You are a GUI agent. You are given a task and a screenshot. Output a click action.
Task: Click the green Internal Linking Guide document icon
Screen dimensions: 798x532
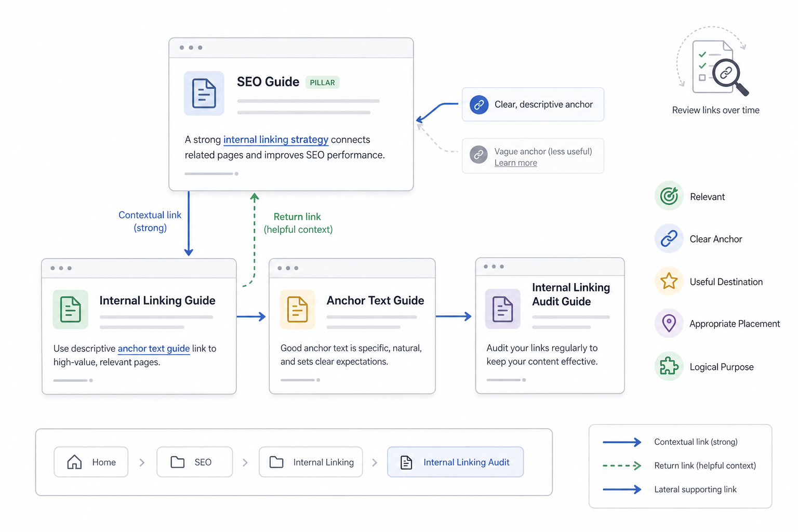tap(71, 309)
